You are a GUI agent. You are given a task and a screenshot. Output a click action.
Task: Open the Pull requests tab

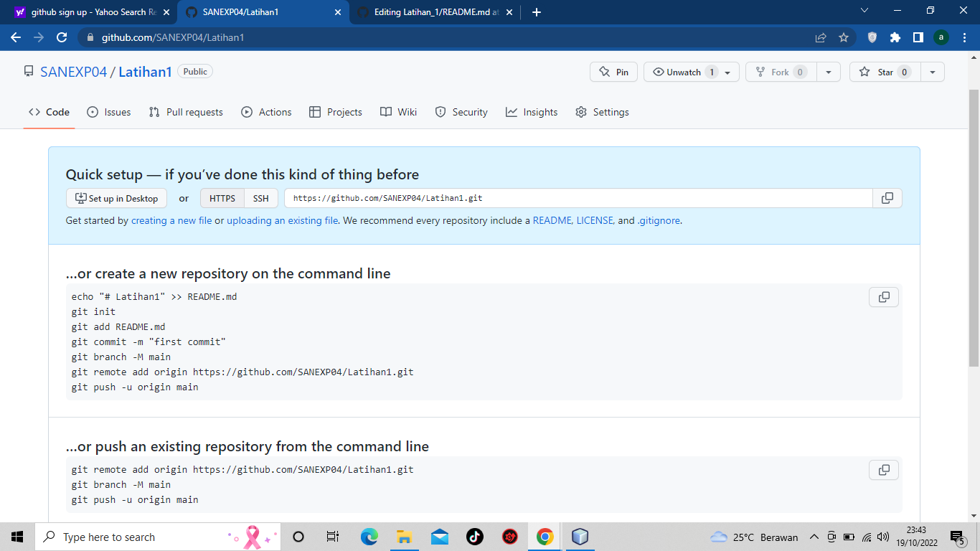click(x=186, y=112)
